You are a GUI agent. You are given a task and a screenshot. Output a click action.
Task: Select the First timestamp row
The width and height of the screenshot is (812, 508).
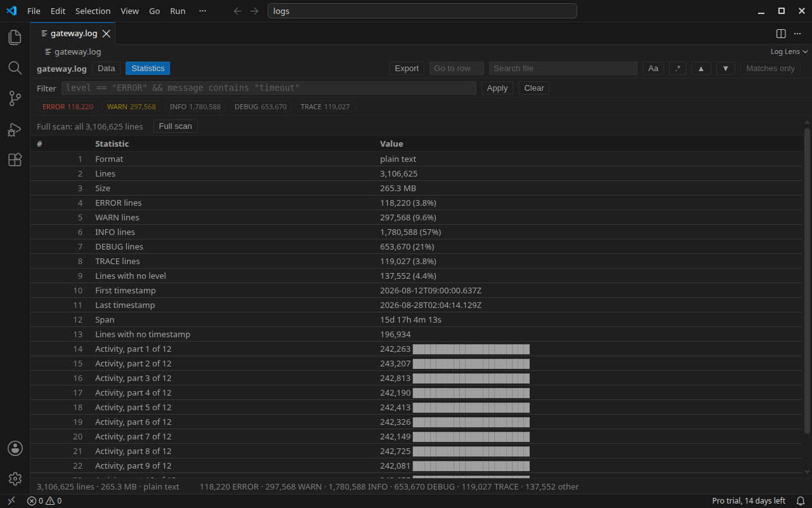point(416,290)
